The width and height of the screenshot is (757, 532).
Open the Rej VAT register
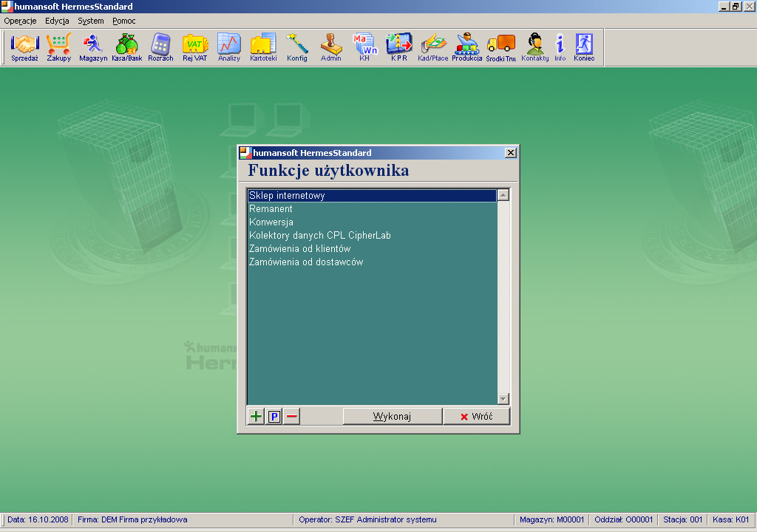[195, 47]
